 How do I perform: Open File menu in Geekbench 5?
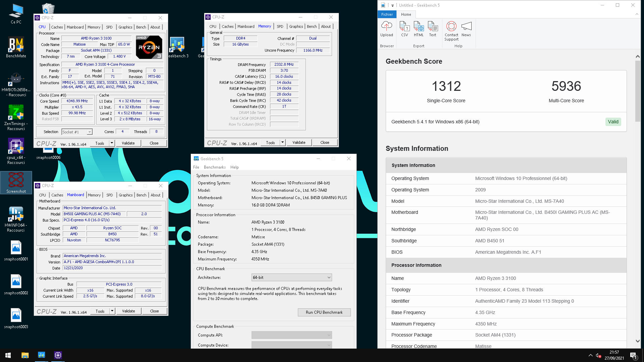click(196, 167)
